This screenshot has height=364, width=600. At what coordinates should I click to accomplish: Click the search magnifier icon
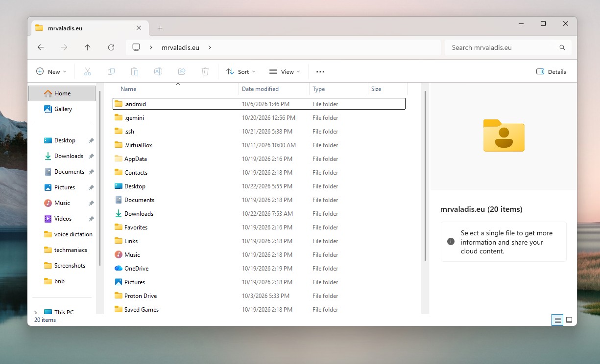tap(562, 47)
